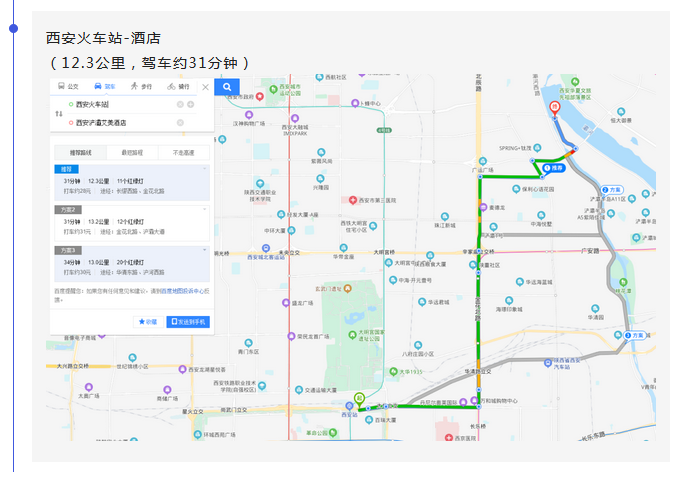
Task: Click the red destination marker on map
Action: point(554,108)
